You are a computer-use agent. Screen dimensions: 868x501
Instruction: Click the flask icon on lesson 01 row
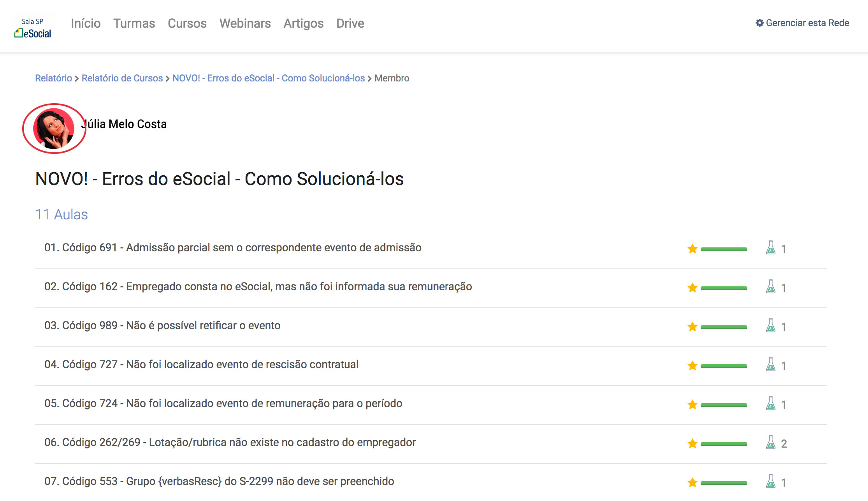(770, 248)
